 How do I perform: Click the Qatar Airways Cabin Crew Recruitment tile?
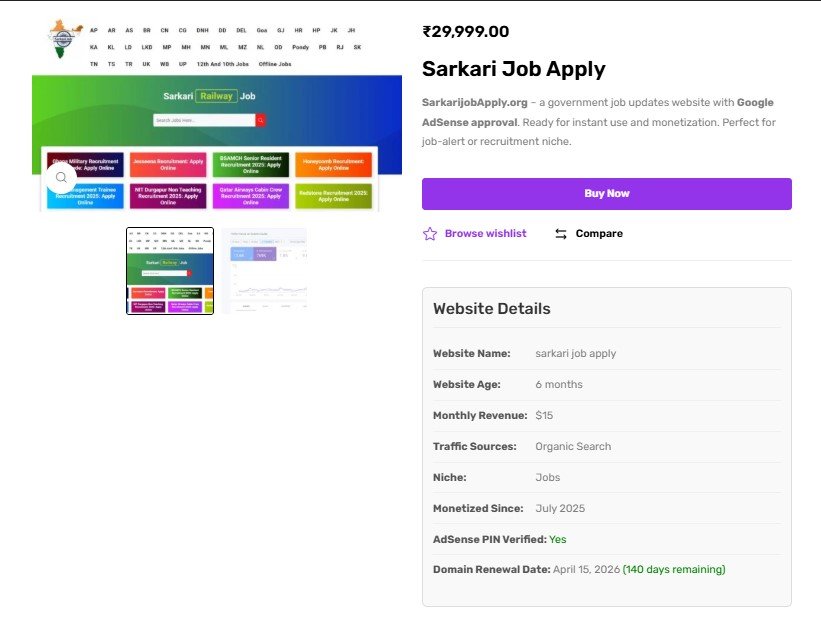(x=251, y=195)
